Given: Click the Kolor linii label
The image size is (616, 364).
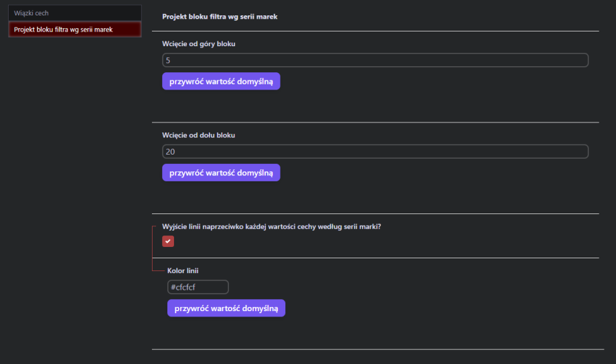Looking at the screenshot, I should [x=183, y=270].
